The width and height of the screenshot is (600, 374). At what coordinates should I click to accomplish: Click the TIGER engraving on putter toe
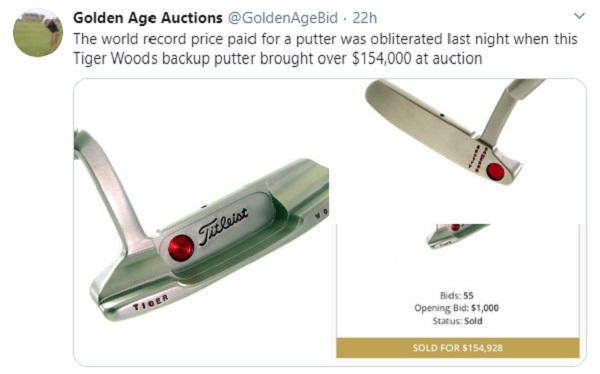[x=150, y=302]
